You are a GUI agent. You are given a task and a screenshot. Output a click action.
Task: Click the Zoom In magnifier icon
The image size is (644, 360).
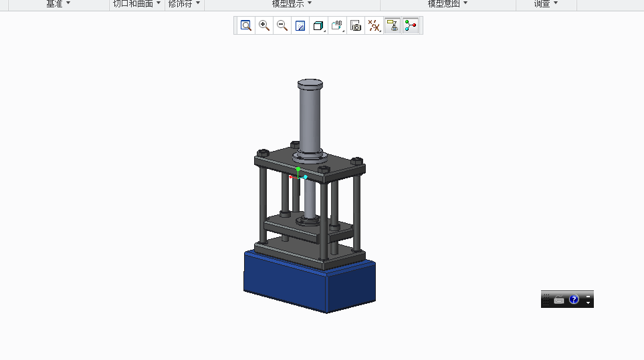264,25
